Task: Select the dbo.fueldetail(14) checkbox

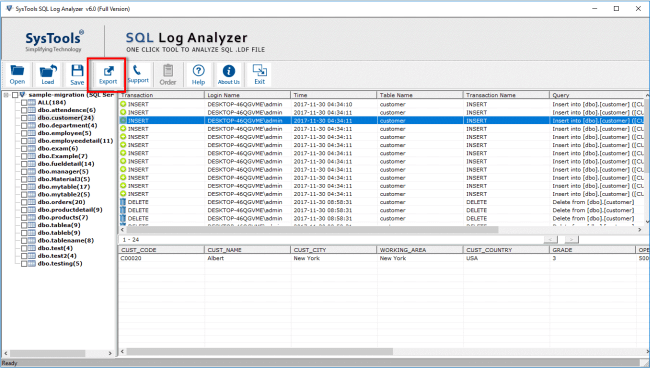Action: (24, 164)
